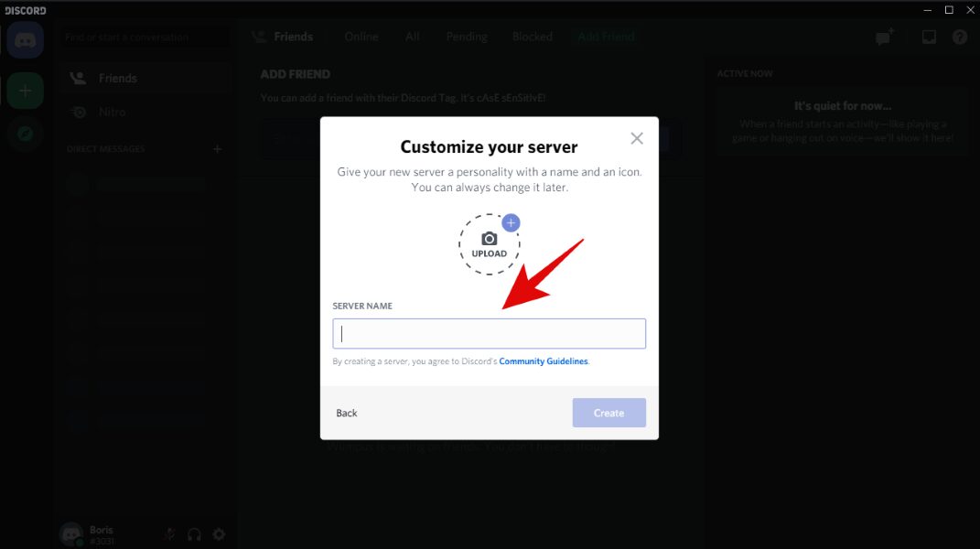Close the Customize your server dialog
The width and height of the screenshot is (980, 549).
(636, 138)
